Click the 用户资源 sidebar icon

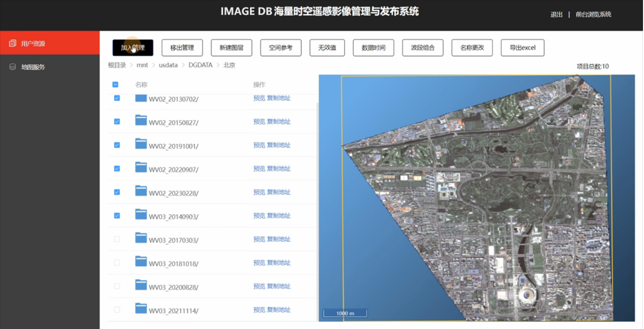coord(13,44)
